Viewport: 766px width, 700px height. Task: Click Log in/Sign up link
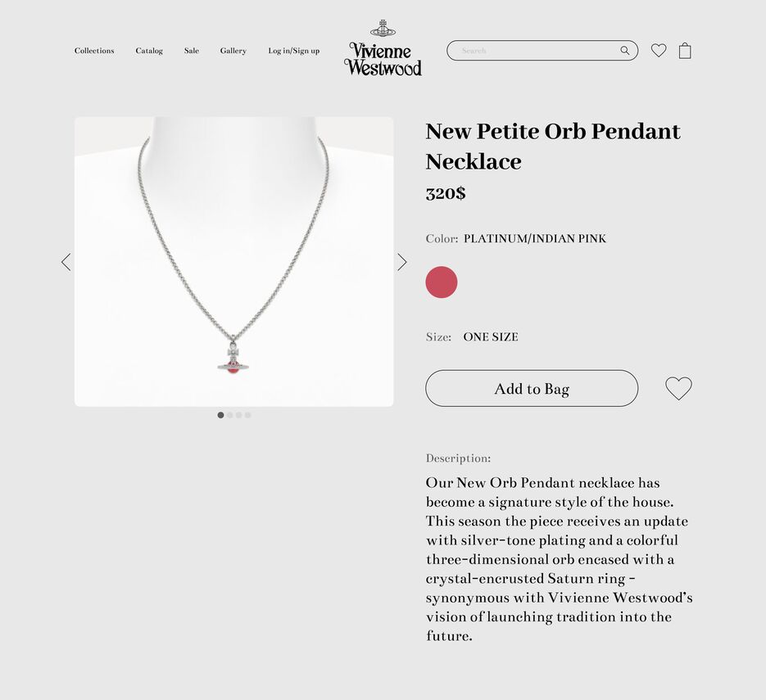pos(293,51)
